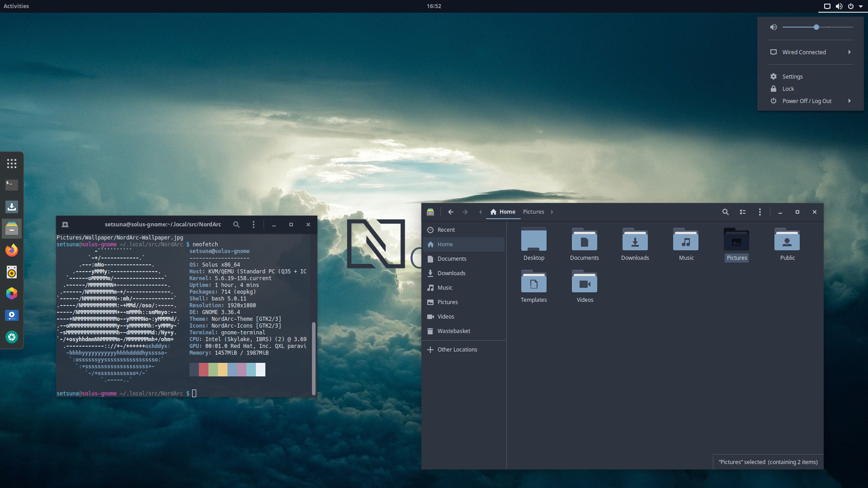Open Firefox from the dock
Screen dimensions: 868x488
(12, 250)
